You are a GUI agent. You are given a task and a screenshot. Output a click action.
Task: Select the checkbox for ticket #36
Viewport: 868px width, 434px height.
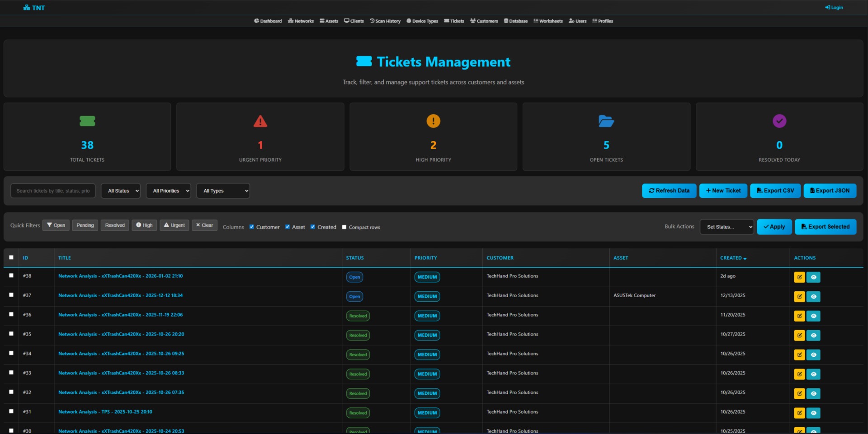pos(11,315)
